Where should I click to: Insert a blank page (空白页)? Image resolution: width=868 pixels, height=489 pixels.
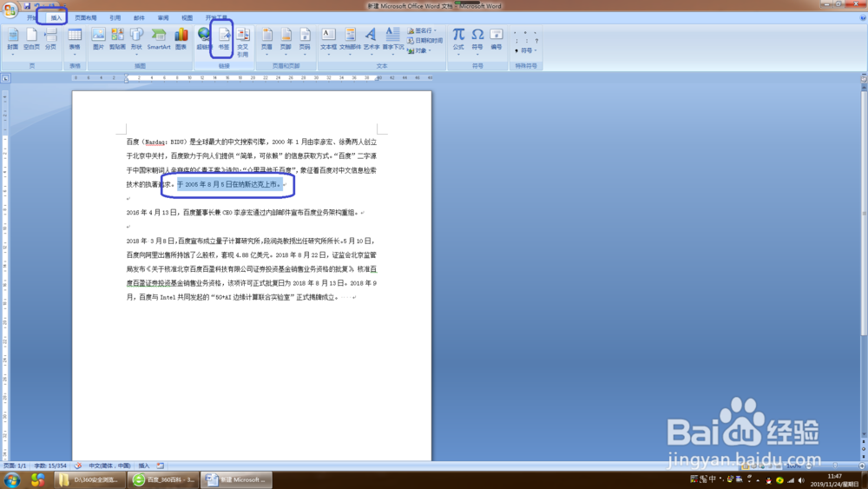[x=31, y=40]
